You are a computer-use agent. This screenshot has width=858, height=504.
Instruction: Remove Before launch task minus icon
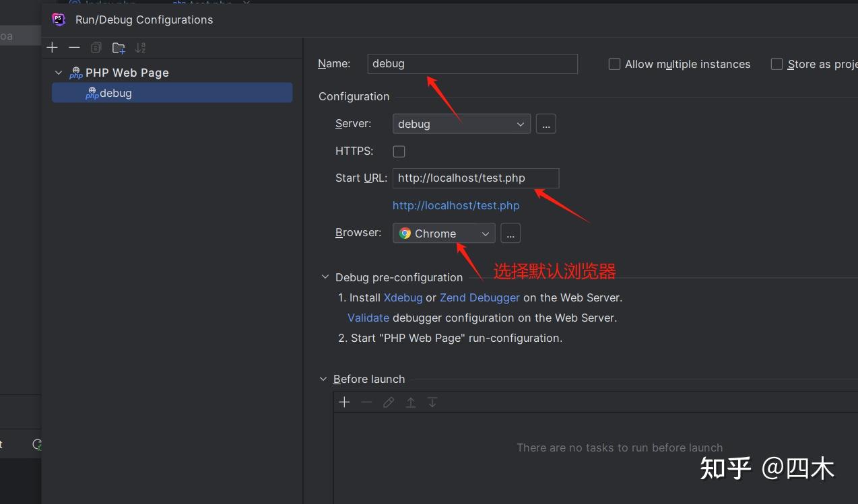[x=366, y=402]
